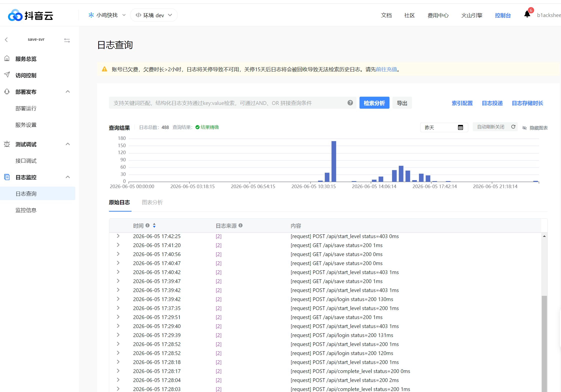The height and width of the screenshot is (392, 561).
Task: Click the bug icon for 测试调试
Action: click(7, 144)
